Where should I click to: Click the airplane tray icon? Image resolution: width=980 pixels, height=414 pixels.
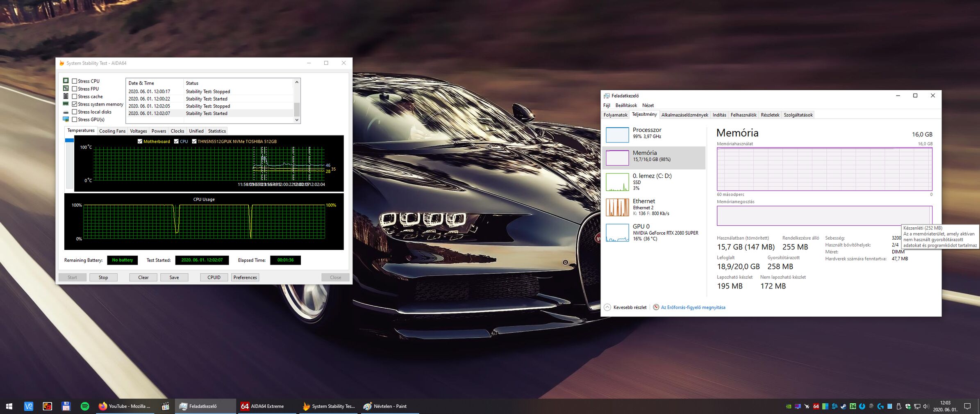coord(807,406)
